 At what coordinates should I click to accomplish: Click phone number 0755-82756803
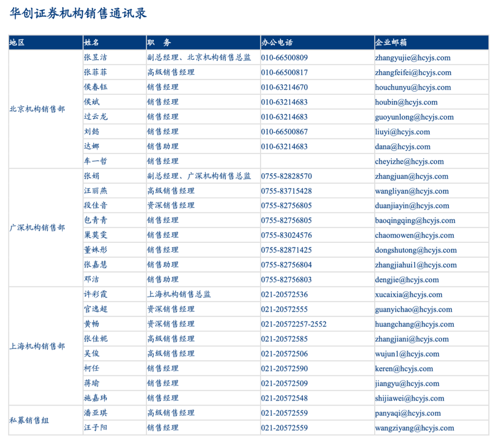(x=287, y=280)
